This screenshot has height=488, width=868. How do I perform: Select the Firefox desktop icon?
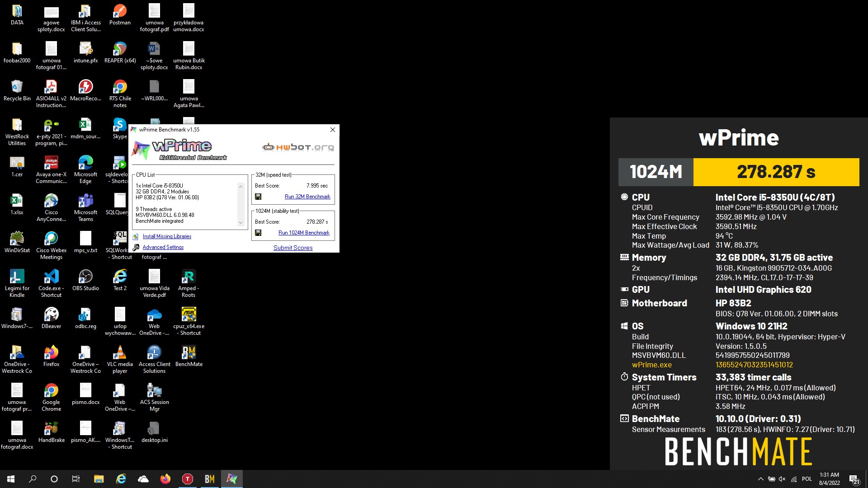[x=51, y=357]
